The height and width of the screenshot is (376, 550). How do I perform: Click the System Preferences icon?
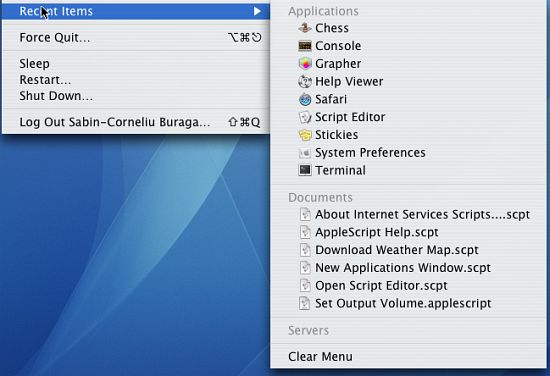pos(305,153)
